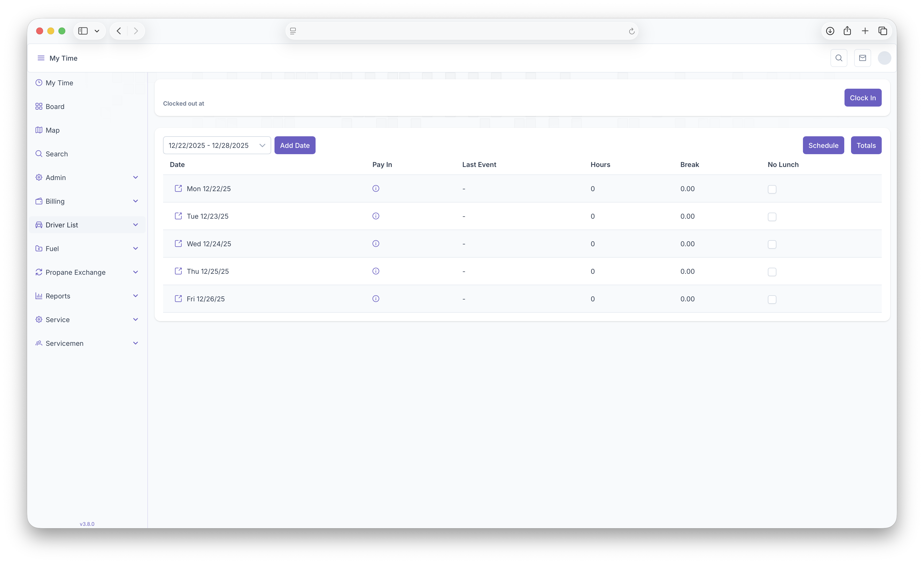Screen dimensions: 924x564
Task: Expand the Propane Exchange sidebar section
Action: (87, 272)
